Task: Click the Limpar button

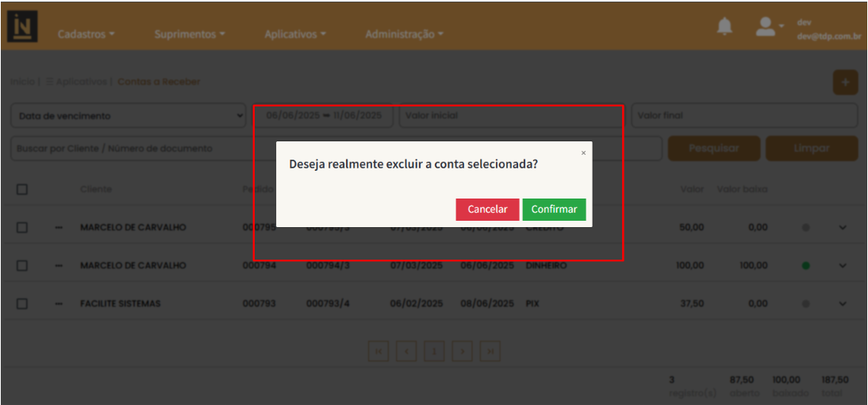Action: coord(812,148)
